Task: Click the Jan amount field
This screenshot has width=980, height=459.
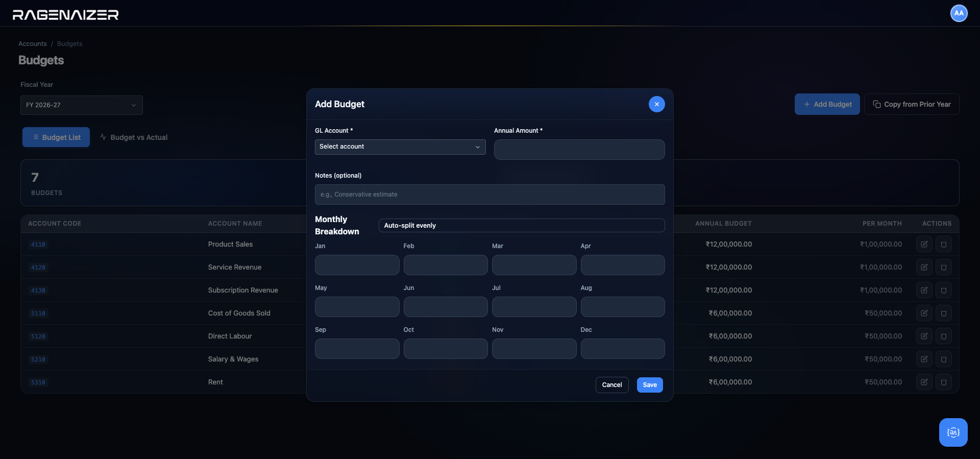Action: point(357,265)
